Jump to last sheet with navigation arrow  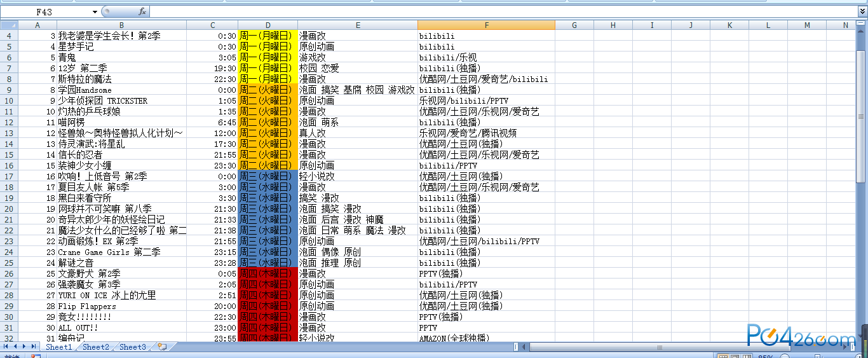pyautogui.click(x=34, y=347)
